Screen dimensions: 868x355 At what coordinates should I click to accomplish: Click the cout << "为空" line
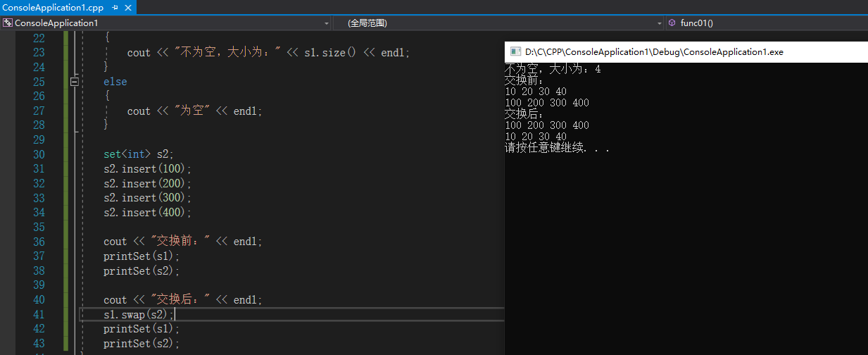click(194, 111)
